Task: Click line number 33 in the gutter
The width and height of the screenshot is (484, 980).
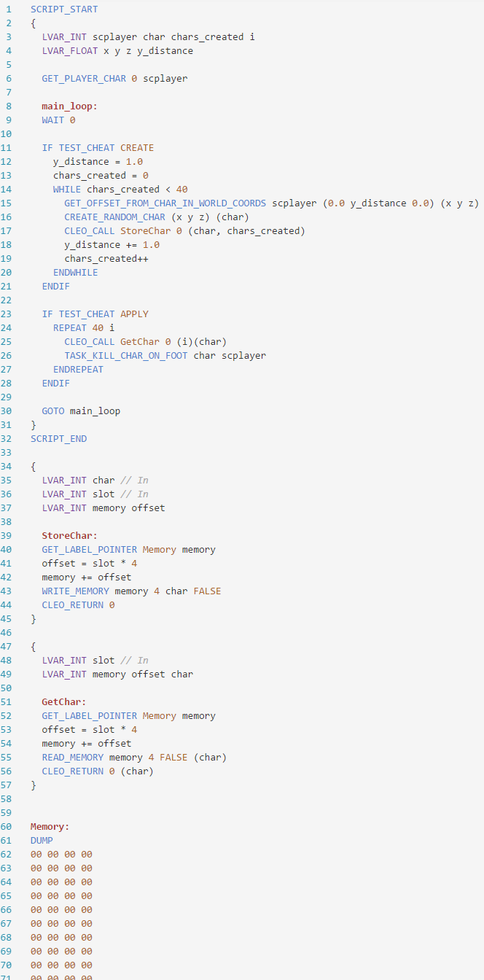Action: 6,453
